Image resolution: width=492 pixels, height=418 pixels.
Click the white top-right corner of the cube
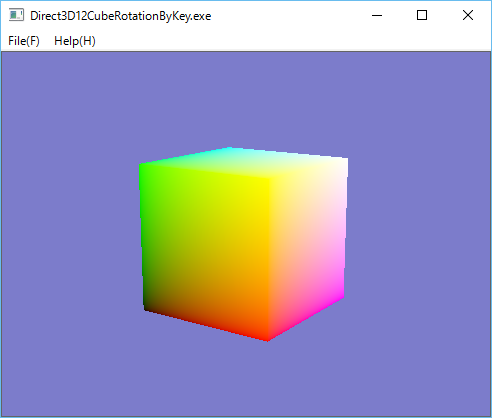[x=346, y=161]
